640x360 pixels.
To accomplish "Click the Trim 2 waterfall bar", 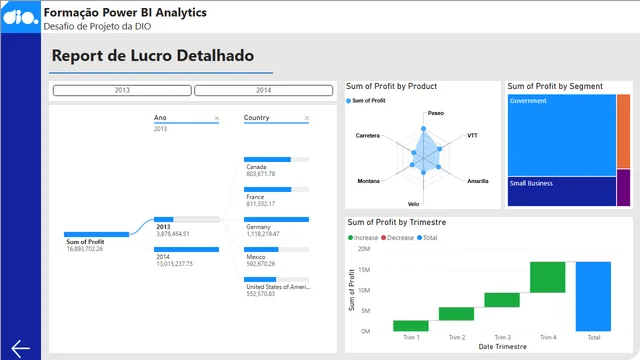I will pos(456,314).
